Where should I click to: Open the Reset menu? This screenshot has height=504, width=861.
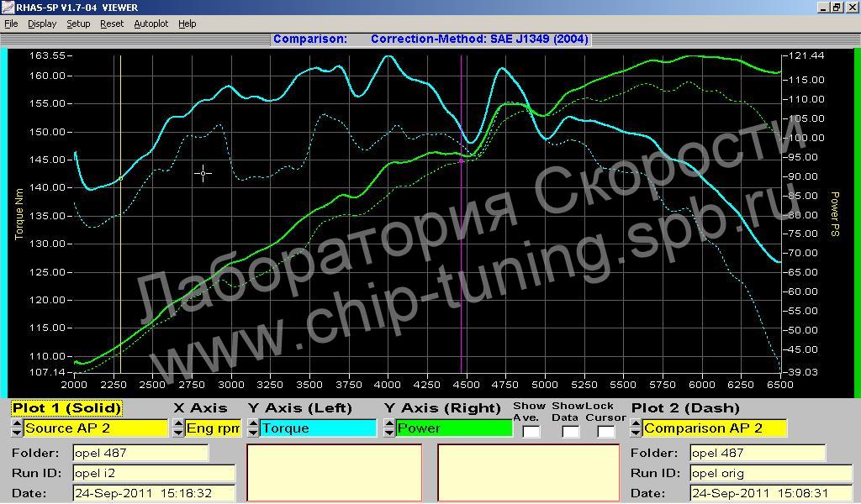(x=112, y=24)
